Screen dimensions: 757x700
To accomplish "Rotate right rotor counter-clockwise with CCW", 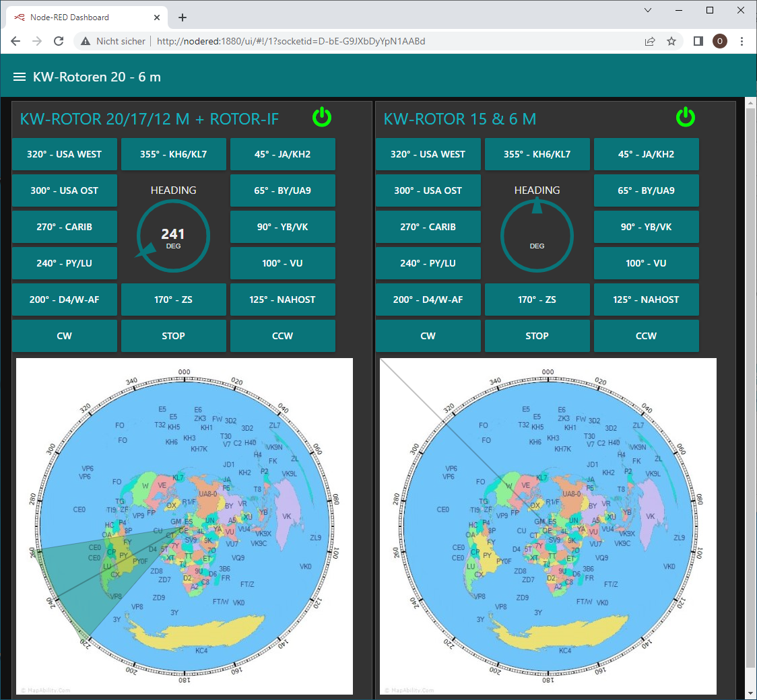I will coord(646,336).
